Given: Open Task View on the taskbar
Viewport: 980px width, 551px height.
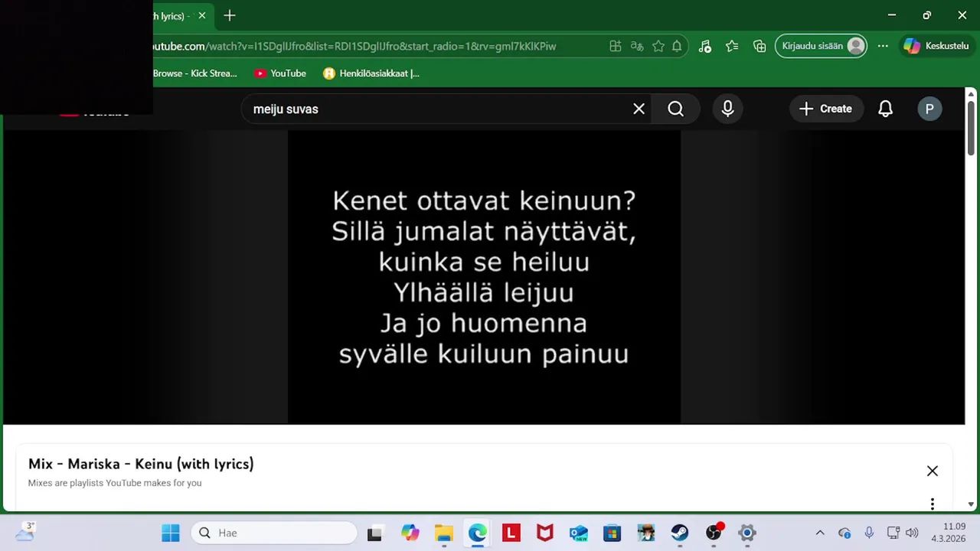Looking at the screenshot, I should pos(374,533).
